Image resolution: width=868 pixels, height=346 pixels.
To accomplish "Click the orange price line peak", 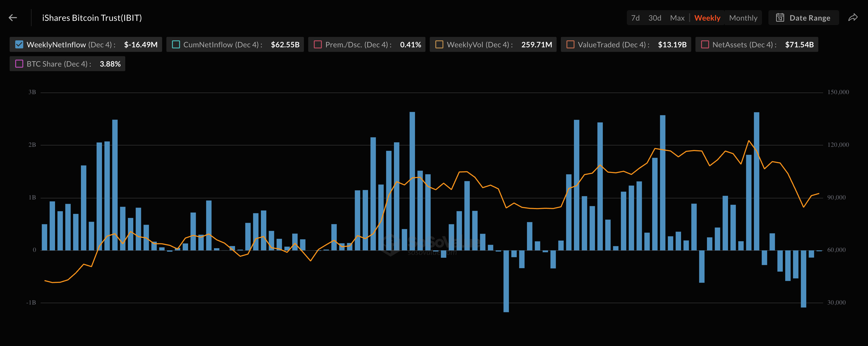I will coord(749,141).
